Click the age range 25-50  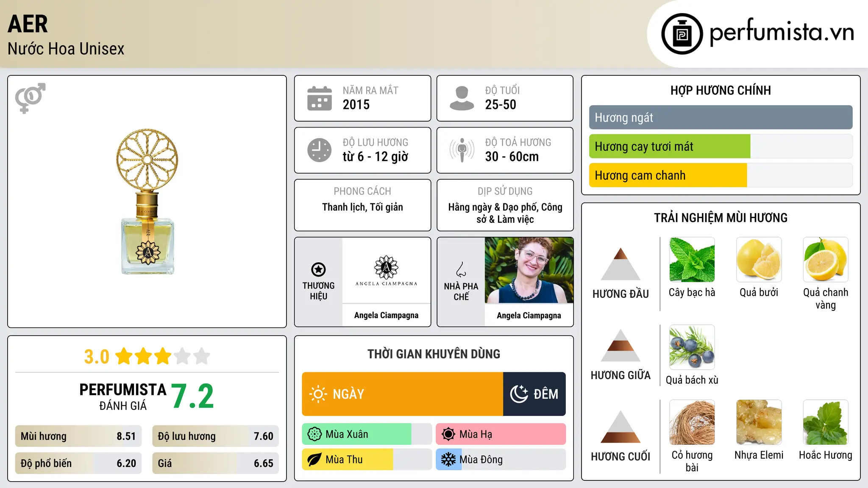point(501,105)
